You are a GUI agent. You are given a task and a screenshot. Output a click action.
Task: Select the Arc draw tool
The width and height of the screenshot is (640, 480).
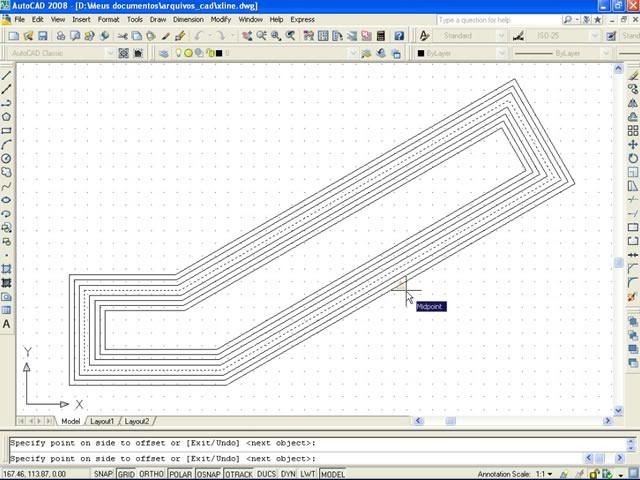(6, 144)
